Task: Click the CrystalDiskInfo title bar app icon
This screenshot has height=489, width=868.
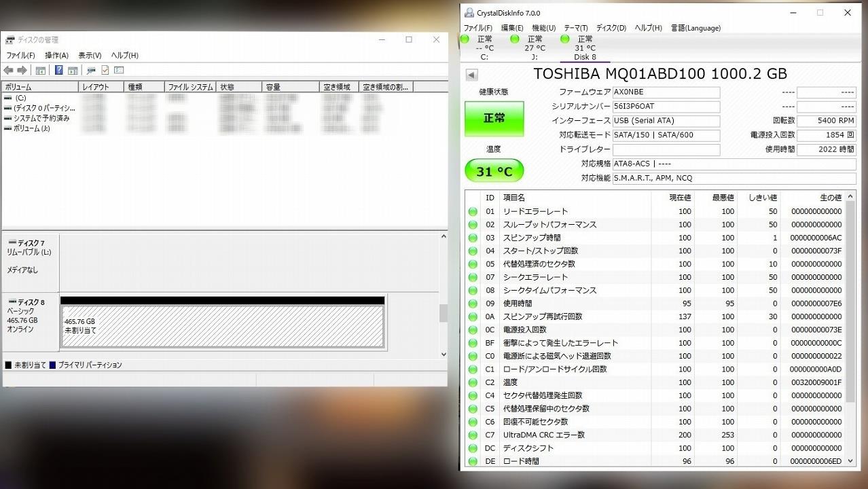Action: [x=469, y=13]
